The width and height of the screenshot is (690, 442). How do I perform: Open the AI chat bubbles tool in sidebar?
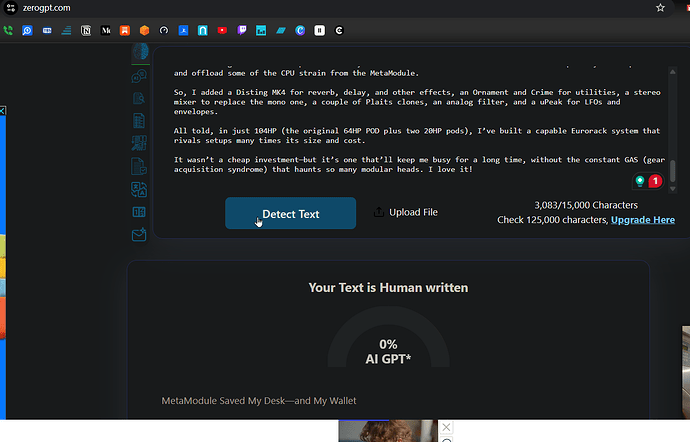139,76
